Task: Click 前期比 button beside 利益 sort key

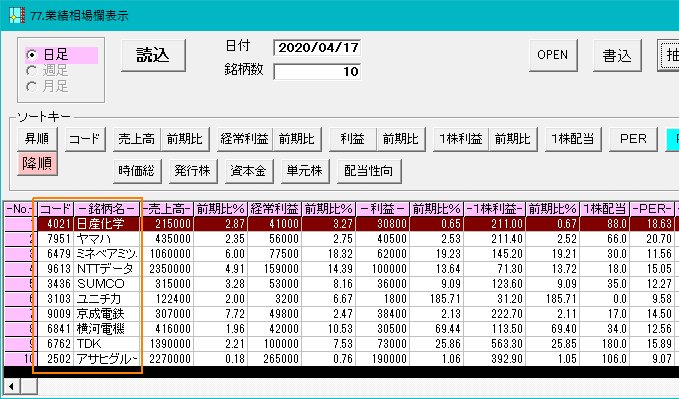Action: (x=401, y=139)
